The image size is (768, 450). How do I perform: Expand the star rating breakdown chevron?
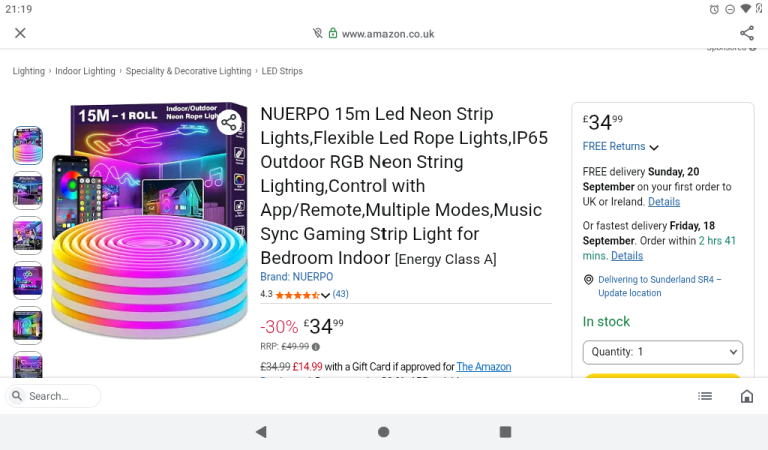325,295
